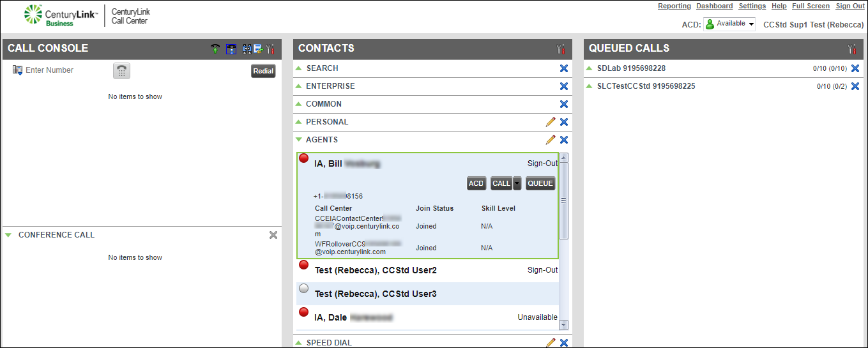
Task: Click the ACD button for Bill
Action: point(476,183)
